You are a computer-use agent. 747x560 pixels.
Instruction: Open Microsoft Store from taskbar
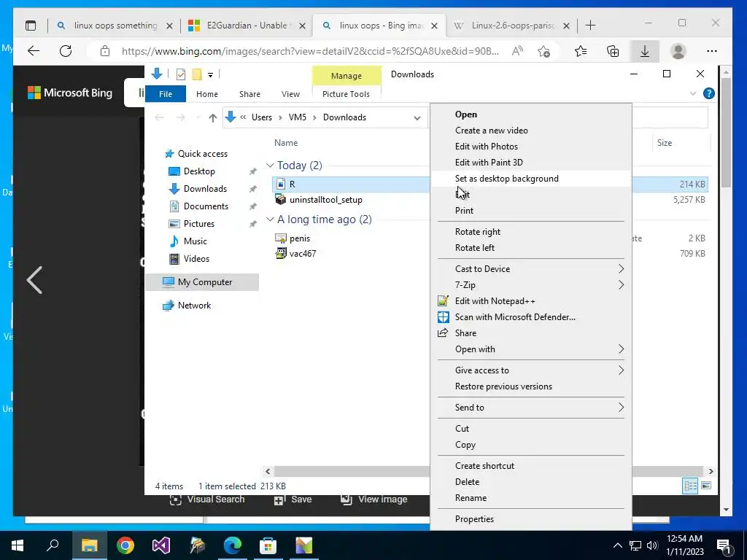point(268,545)
